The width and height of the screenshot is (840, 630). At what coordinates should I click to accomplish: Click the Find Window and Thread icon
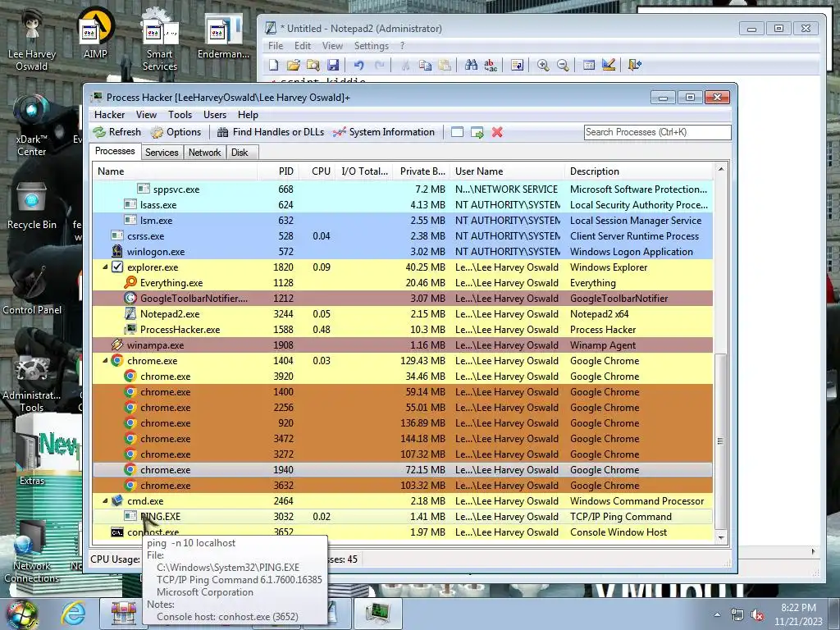[x=477, y=132]
